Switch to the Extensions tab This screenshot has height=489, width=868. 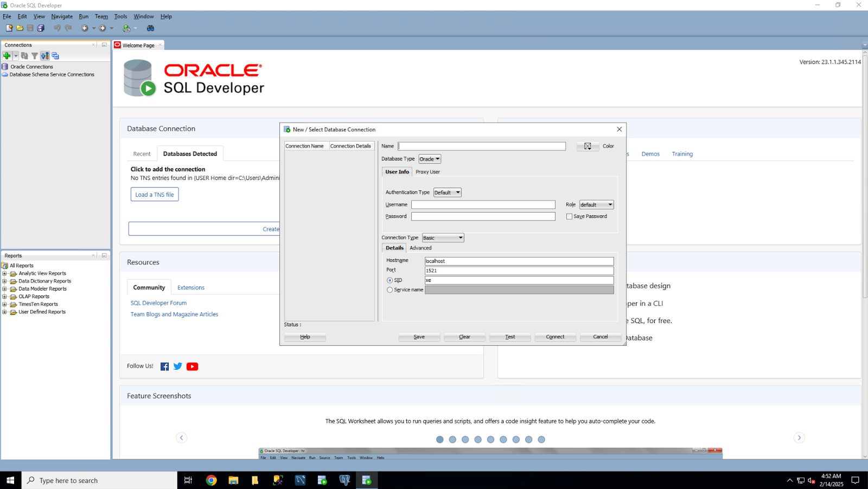pyautogui.click(x=191, y=287)
